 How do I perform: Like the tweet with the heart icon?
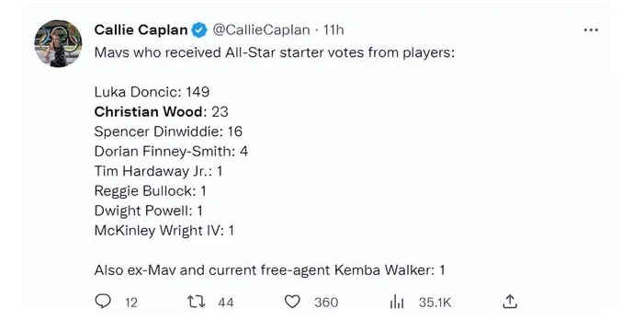click(292, 302)
